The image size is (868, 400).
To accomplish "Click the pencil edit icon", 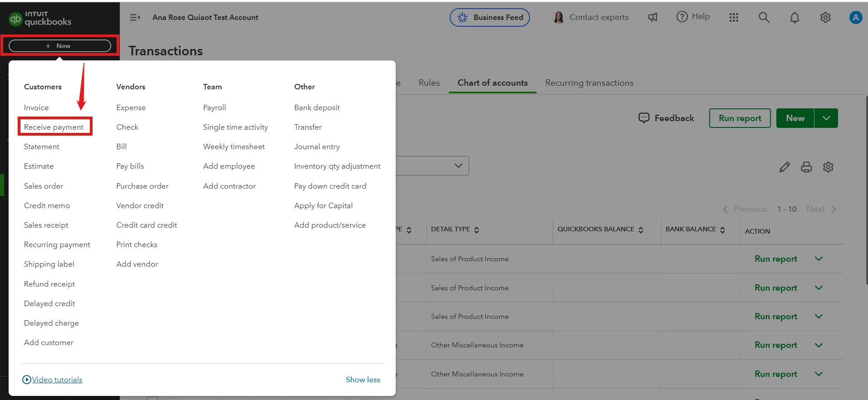I will [x=785, y=167].
